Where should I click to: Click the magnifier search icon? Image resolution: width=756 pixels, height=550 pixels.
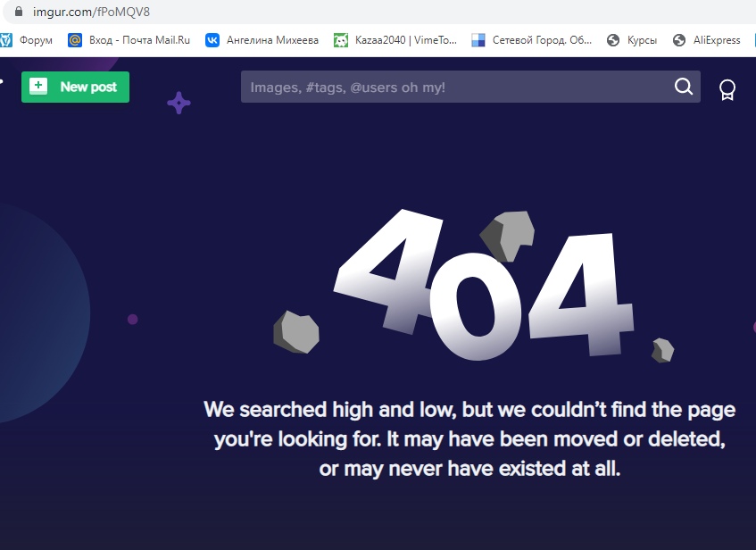(x=683, y=87)
